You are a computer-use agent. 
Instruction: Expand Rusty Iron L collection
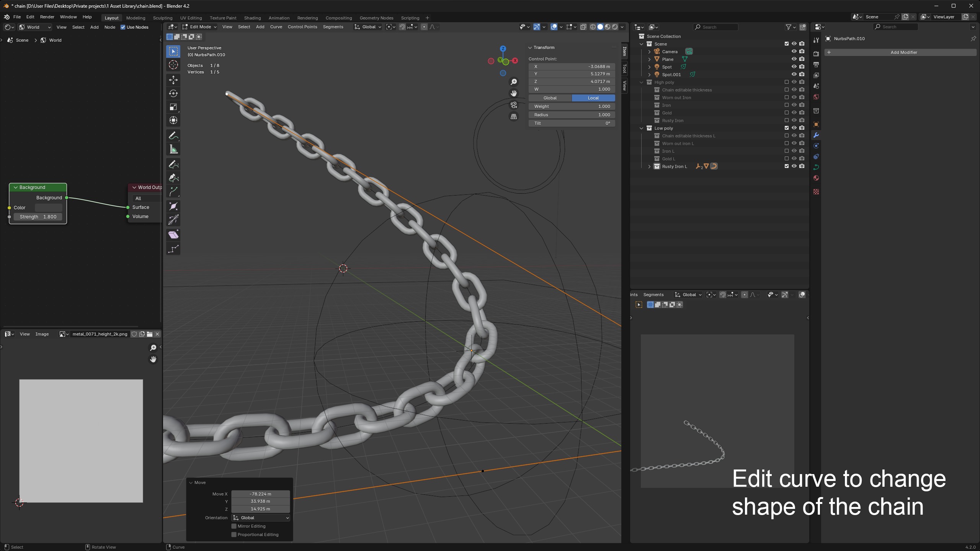coord(649,166)
